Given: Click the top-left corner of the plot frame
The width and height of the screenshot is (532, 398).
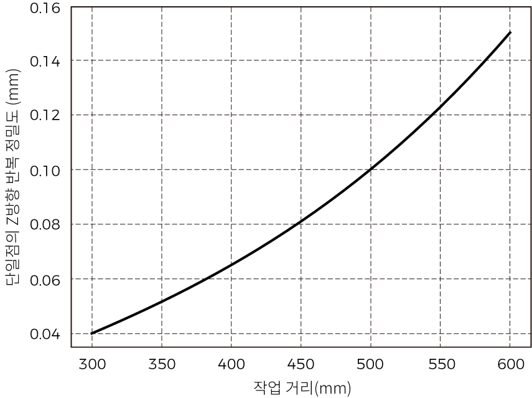Looking at the screenshot, I should click(x=70, y=7).
